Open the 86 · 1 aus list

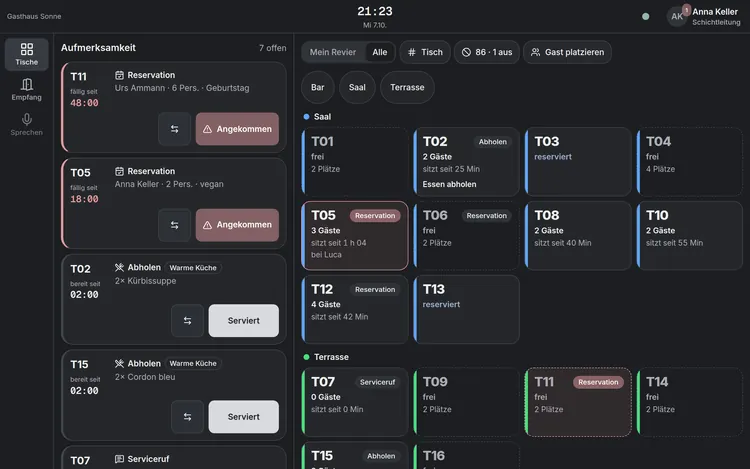pos(487,52)
